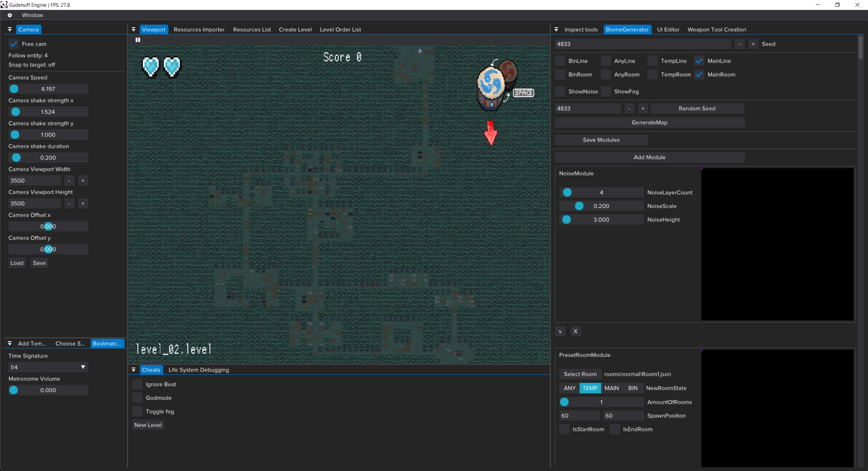
Task: Click the Beatmatch panel dropdown arrow
Action: click(x=10, y=343)
